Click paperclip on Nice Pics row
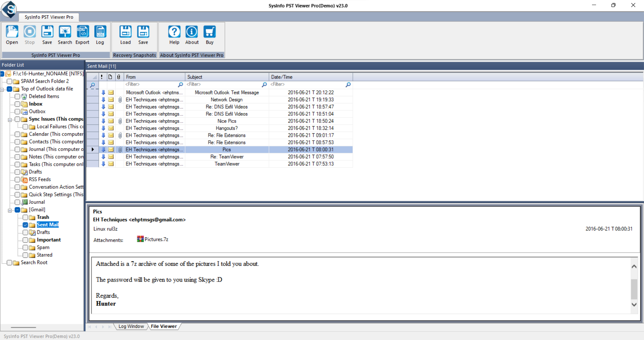Image resolution: width=644 pixels, height=340 pixels. 120,121
